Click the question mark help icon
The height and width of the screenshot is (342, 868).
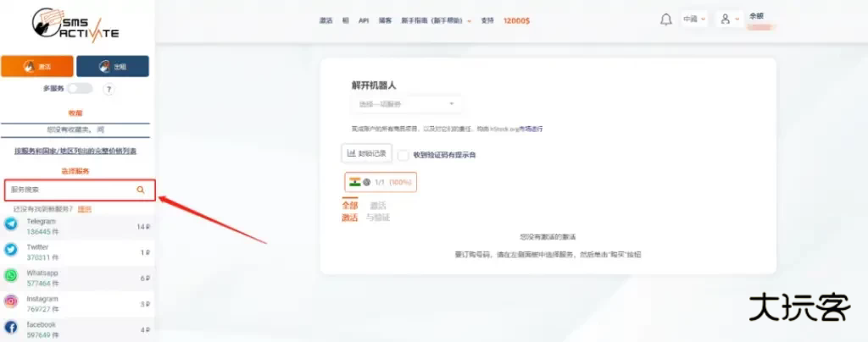108,89
